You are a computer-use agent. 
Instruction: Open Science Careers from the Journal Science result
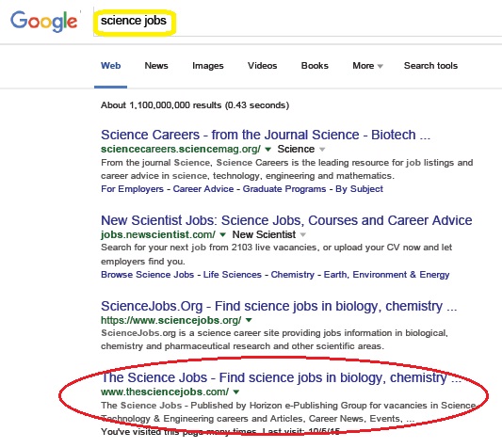pos(266,135)
